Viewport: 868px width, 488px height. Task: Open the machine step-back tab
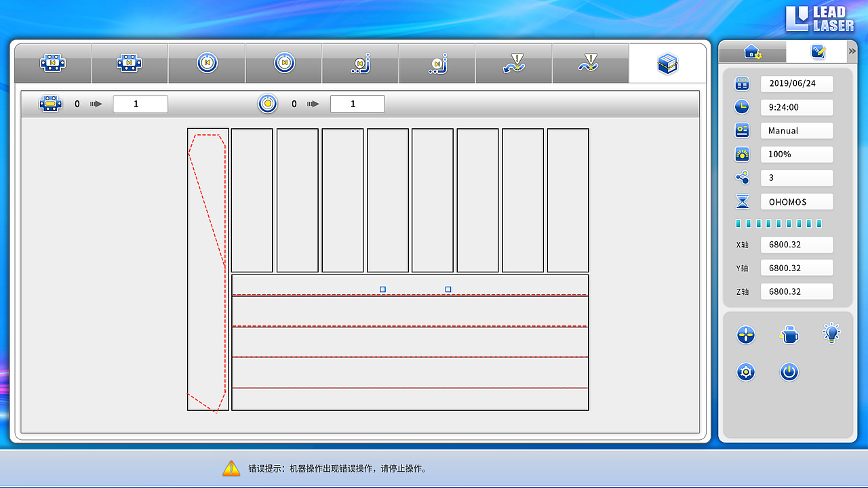click(x=53, y=63)
